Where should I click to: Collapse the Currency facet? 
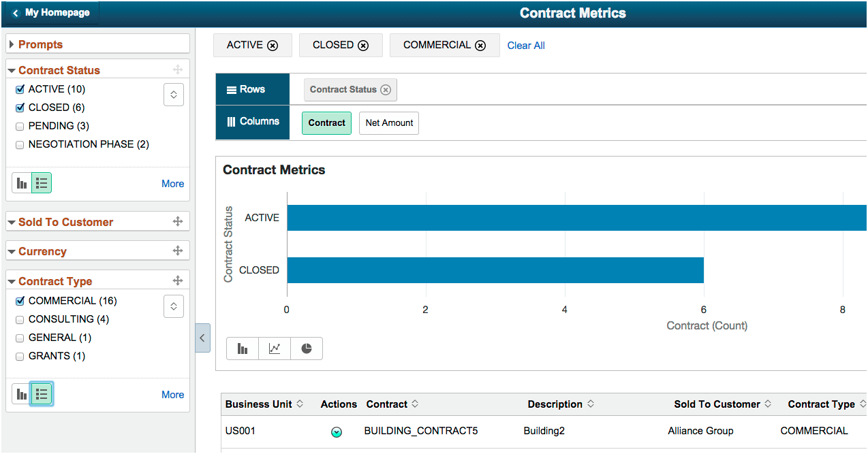pos(12,250)
